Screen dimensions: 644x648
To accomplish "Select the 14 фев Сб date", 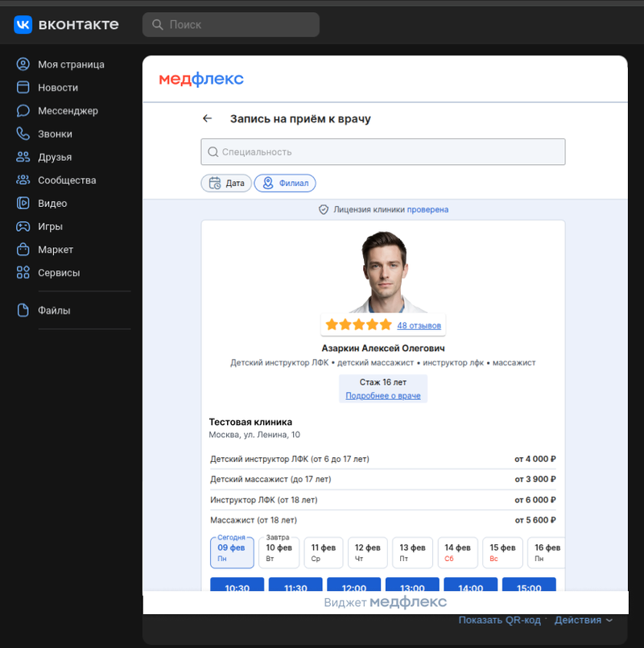I will coord(458,552).
